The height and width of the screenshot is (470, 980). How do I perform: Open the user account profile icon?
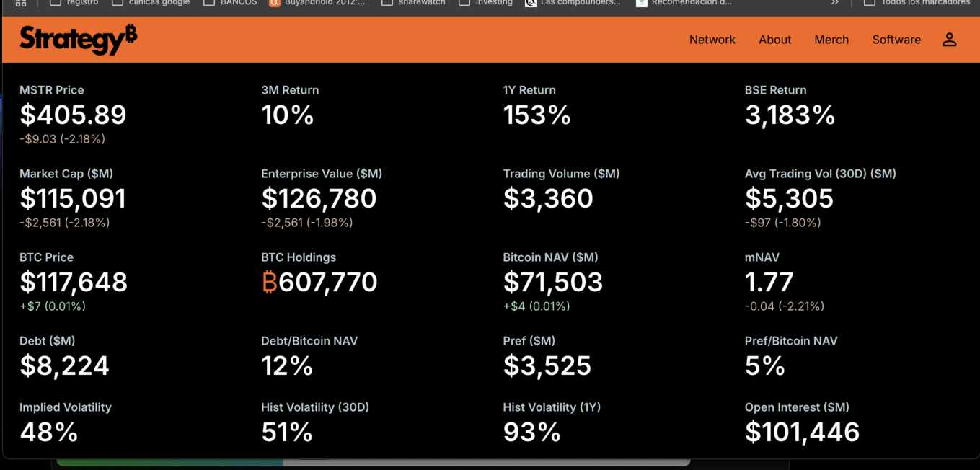(x=949, y=40)
